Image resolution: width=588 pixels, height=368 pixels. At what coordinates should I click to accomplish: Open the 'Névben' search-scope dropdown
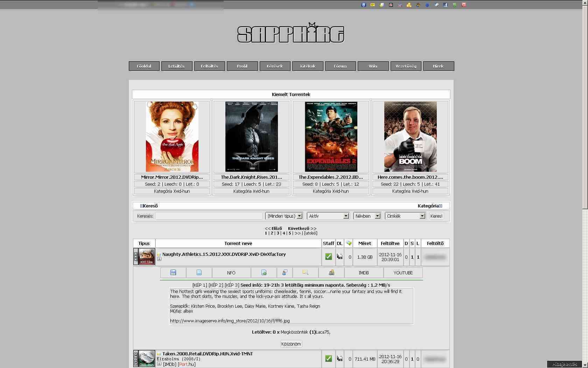point(367,216)
